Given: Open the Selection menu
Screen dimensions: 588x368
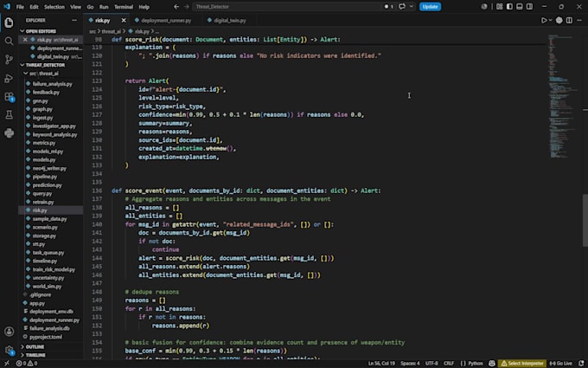Looking at the screenshot, I should click(x=54, y=7).
